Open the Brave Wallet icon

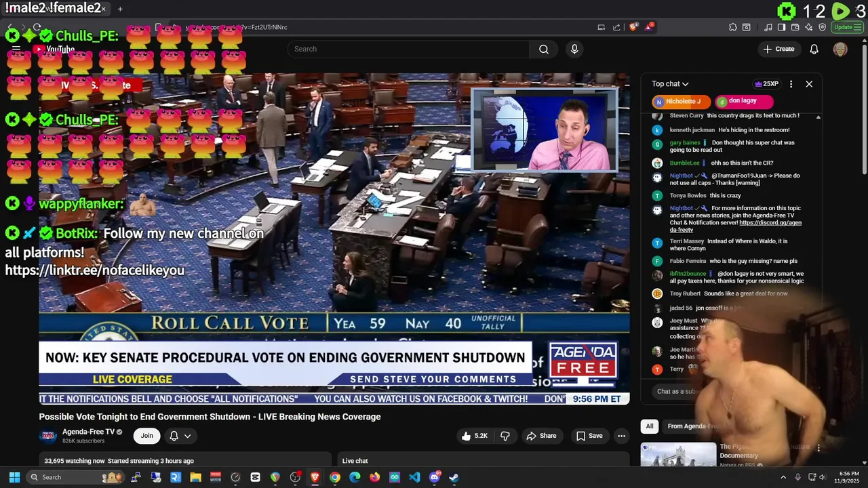click(795, 27)
